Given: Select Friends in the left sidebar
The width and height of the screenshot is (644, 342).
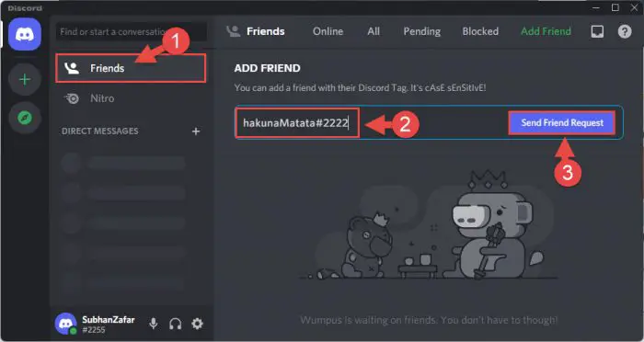Looking at the screenshot, I should [131, 68].
